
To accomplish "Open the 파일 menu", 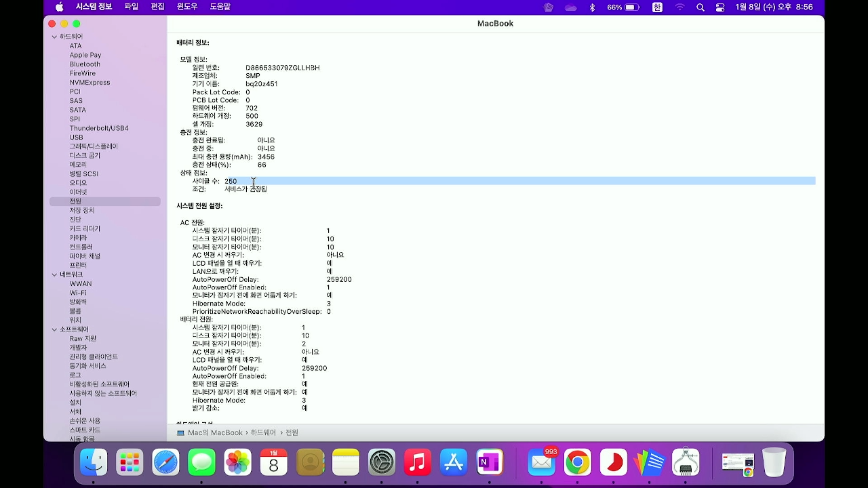I will [132, 7].
